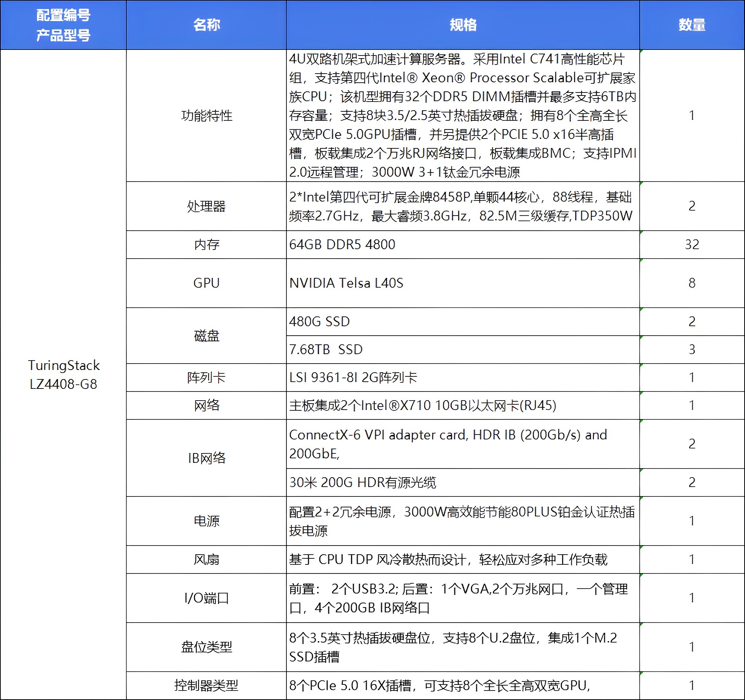Click the 数量 column header
This screenshot has width=745, height=700.
click(692, 25)
